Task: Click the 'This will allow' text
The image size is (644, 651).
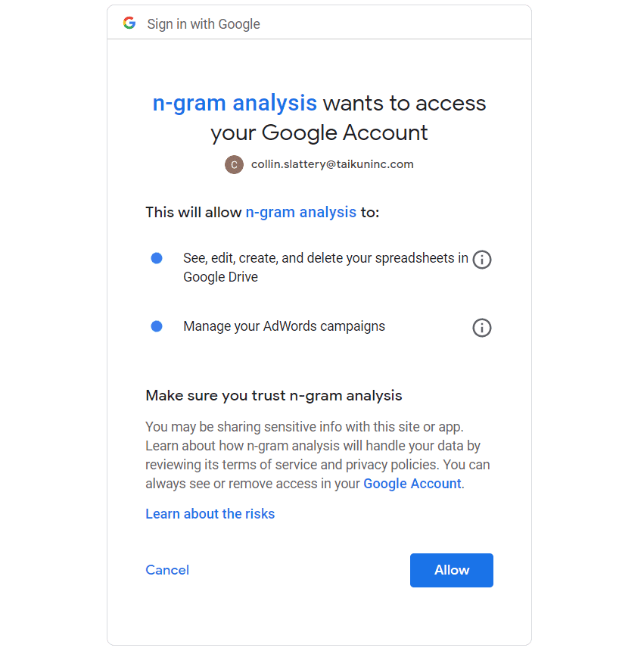Action: coord(194,212)
